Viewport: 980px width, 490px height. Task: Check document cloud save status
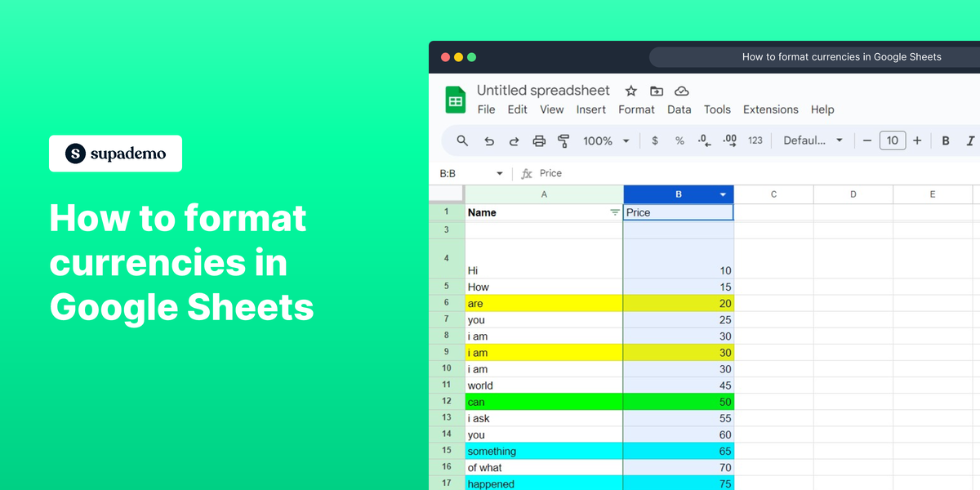(x=682, y=91)
